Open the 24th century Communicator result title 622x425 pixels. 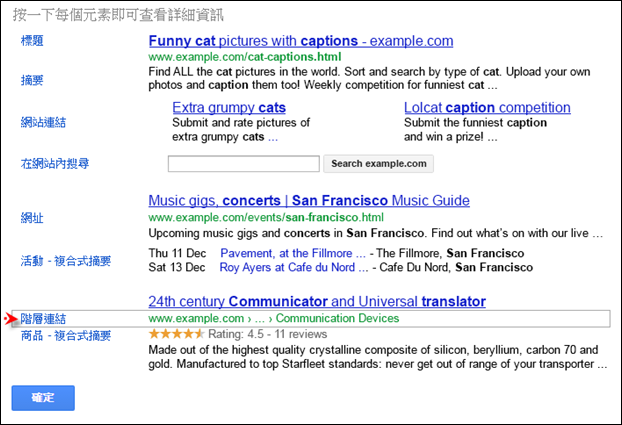(x=317, y=302)
